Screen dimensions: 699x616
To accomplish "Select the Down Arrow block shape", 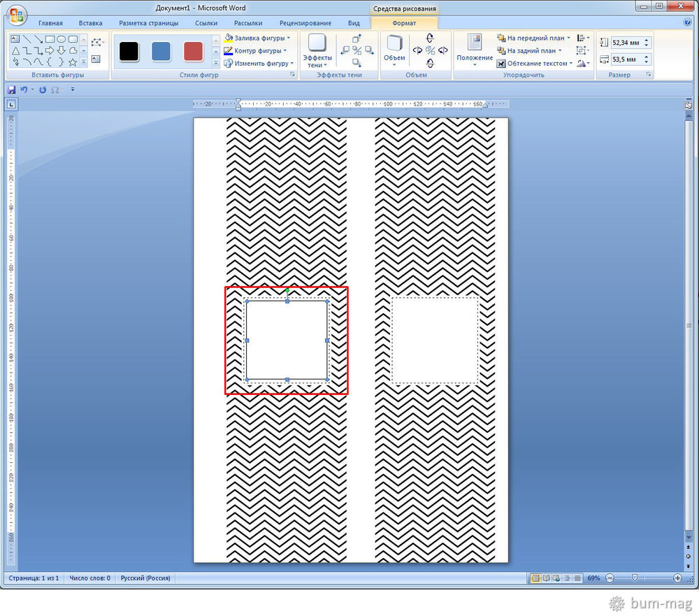I will (x=62, y=50).
